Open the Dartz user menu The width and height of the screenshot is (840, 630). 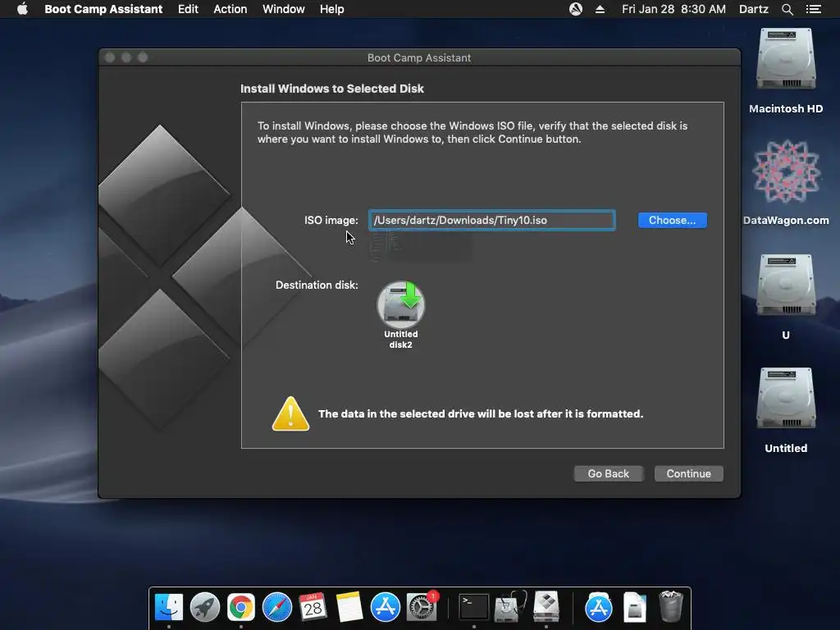754,9
